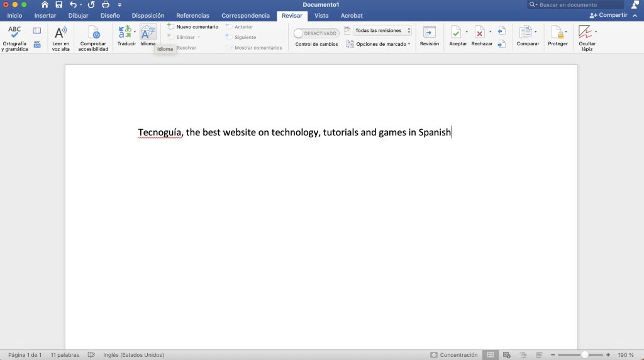Redo the last action
The image size is (644, 360).
(91, 4)
